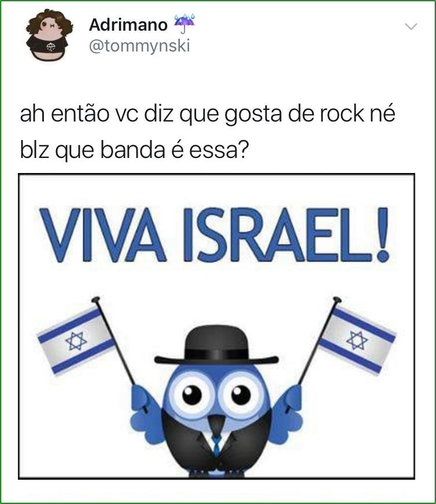The width and height of the screenshot is (436, 504).
Task: Click the purple umbrella emoji
Action: tap(184, 24)
